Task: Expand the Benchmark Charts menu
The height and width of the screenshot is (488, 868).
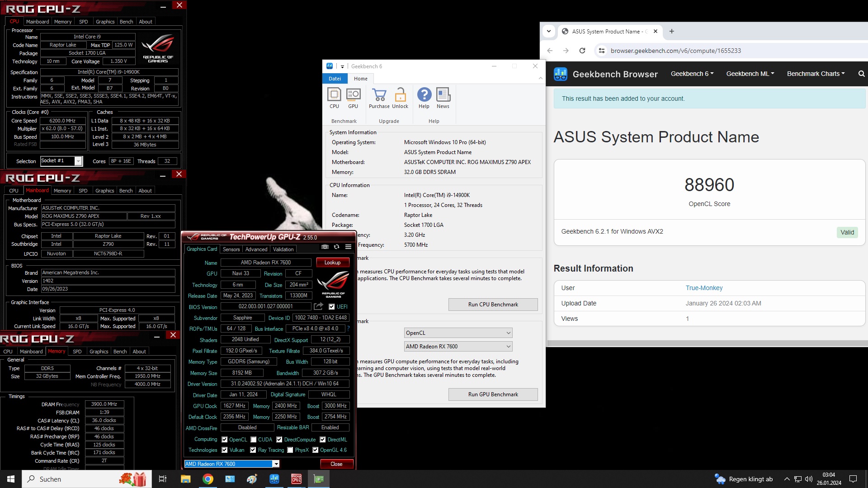Action: [816, 74]
